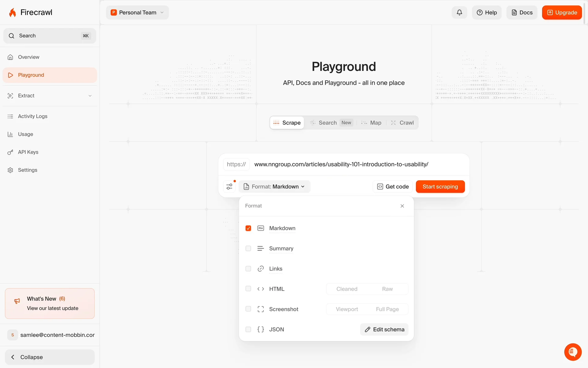This screenshot has height=368, width=588.
Task: Open API Keys from sidebar
Action: [28, 152]
